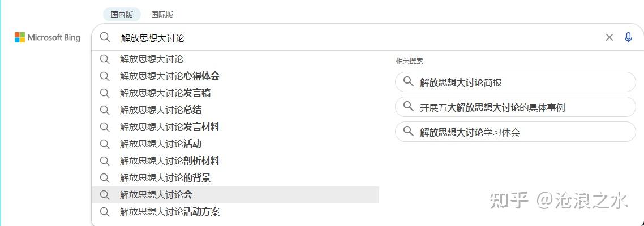Choose suggestion 解放思想大讨论发言材料

[170, 127]
